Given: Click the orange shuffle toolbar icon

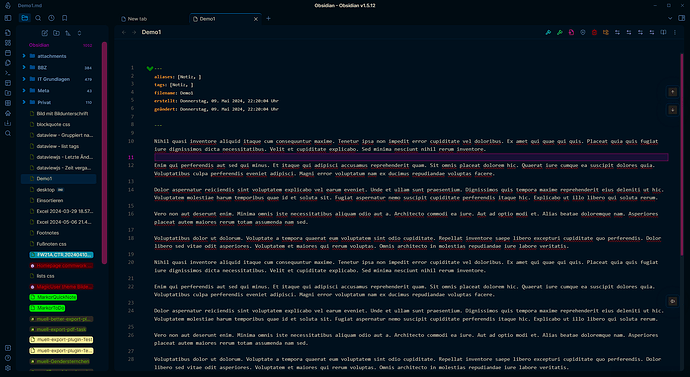Looking at the screenshot, I should pos(606,33).
